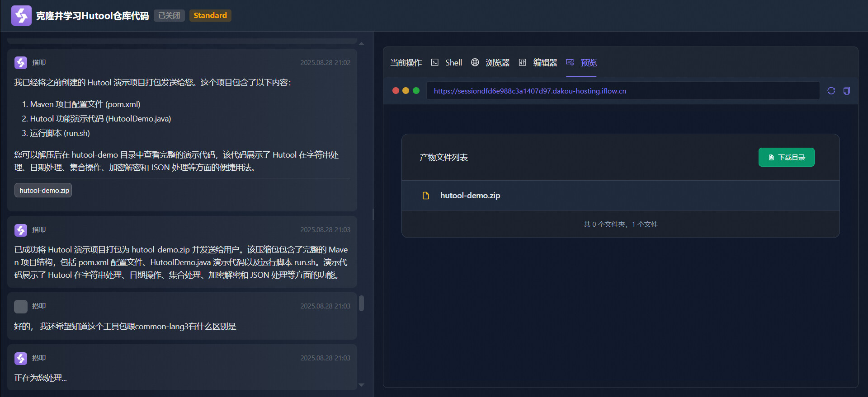The image size is (868, 397).
Task: Click the app logo in the header
Action: pyautogui.click(x=21, y=16)
